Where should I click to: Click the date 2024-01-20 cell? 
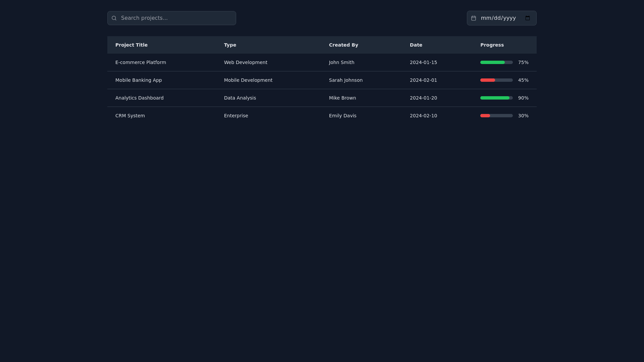click(x=423, y=98)
